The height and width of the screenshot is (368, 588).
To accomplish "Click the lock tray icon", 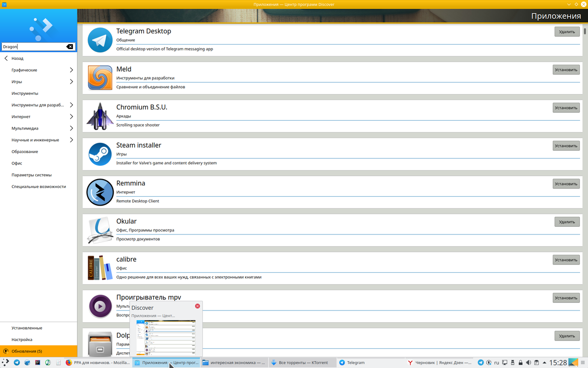I will (520, 363).
